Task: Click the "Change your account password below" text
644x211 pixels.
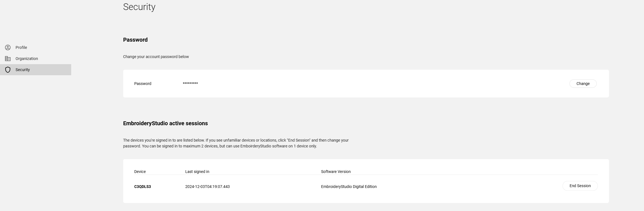Action: pyautogui.click(x=156, y=57)
